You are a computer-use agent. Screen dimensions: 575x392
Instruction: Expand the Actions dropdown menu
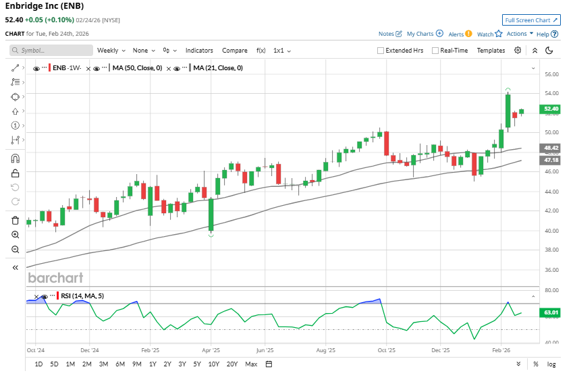(519, 33)
